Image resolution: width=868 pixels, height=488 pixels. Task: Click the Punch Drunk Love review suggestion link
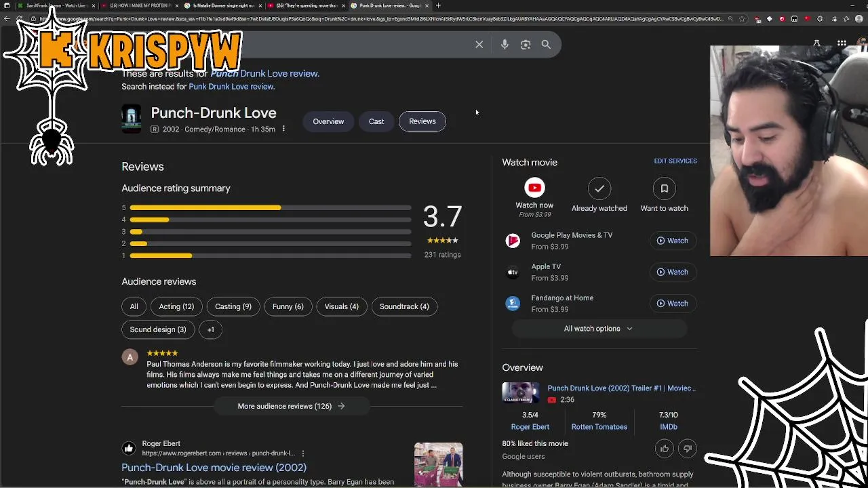(264, 74)
